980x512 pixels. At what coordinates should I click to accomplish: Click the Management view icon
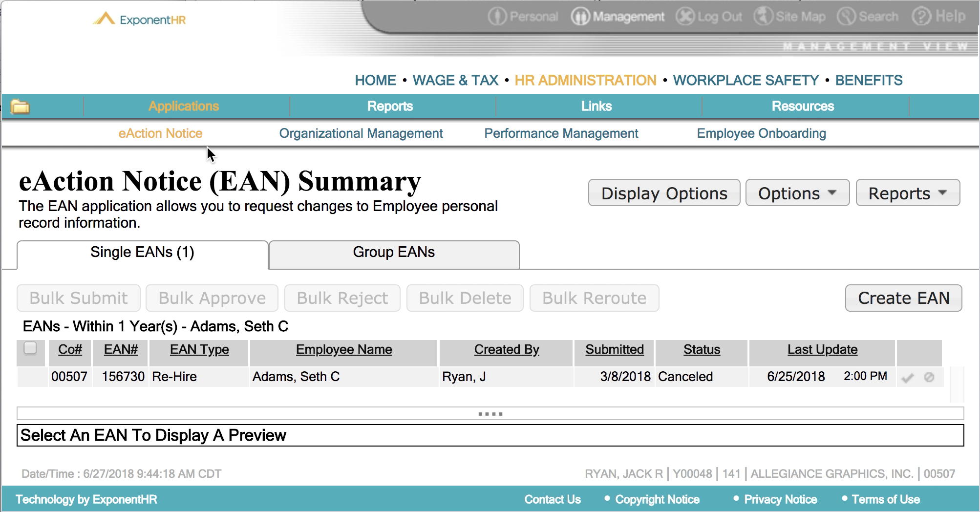[580, 17]
